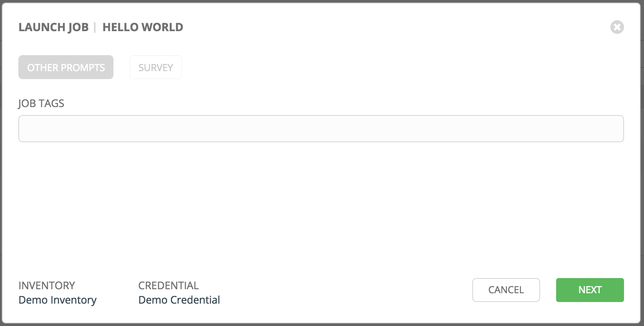The height and width of the screenshot is (326, 644).
Task: Click the Cancel button
Action: click(506, 290)
